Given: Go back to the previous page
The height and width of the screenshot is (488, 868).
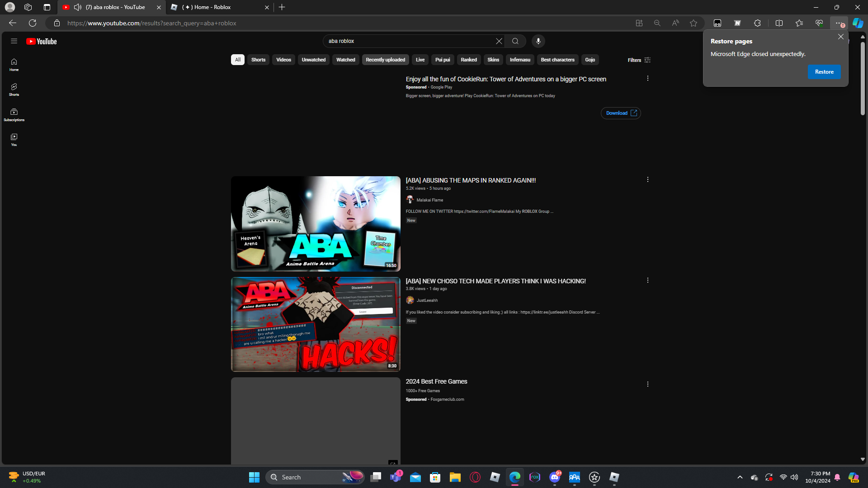Looking at the screenshot, I should click(13, 23).
